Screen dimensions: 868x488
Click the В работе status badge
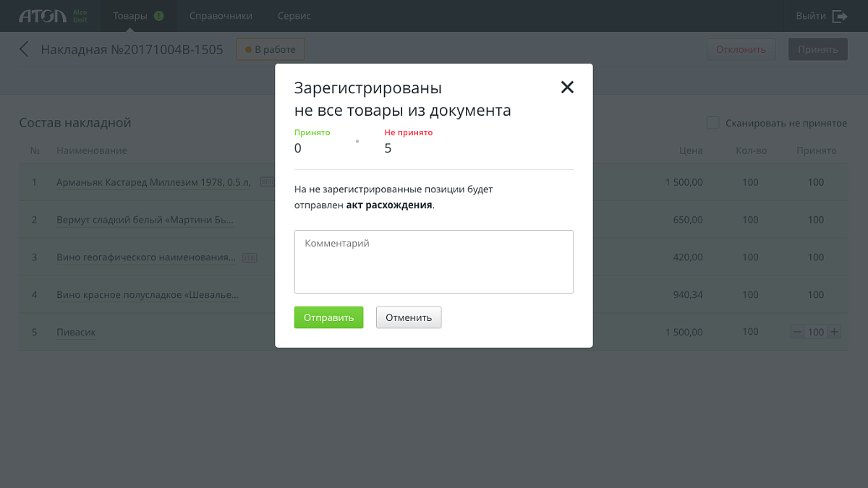tap(271, 50)
